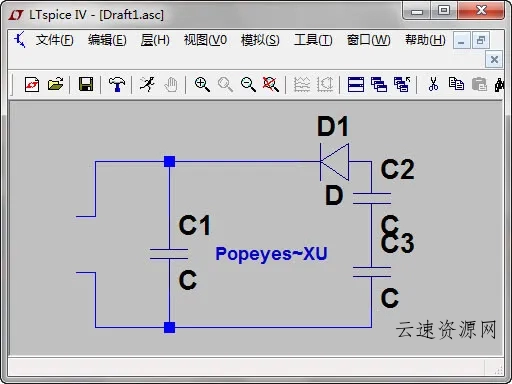Minimize the Draft1.asc document child window

462,41
